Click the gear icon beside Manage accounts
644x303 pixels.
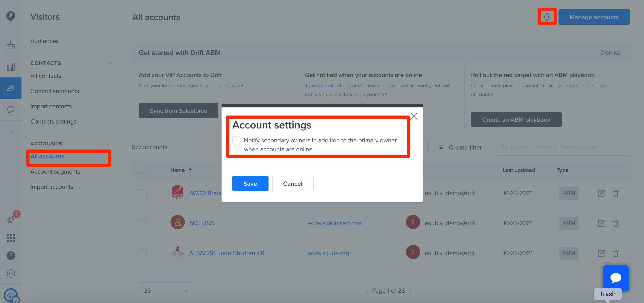pos(547,17)
